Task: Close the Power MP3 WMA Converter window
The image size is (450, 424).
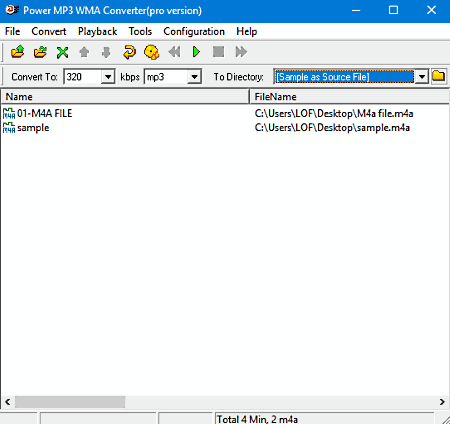Action: 431,10
